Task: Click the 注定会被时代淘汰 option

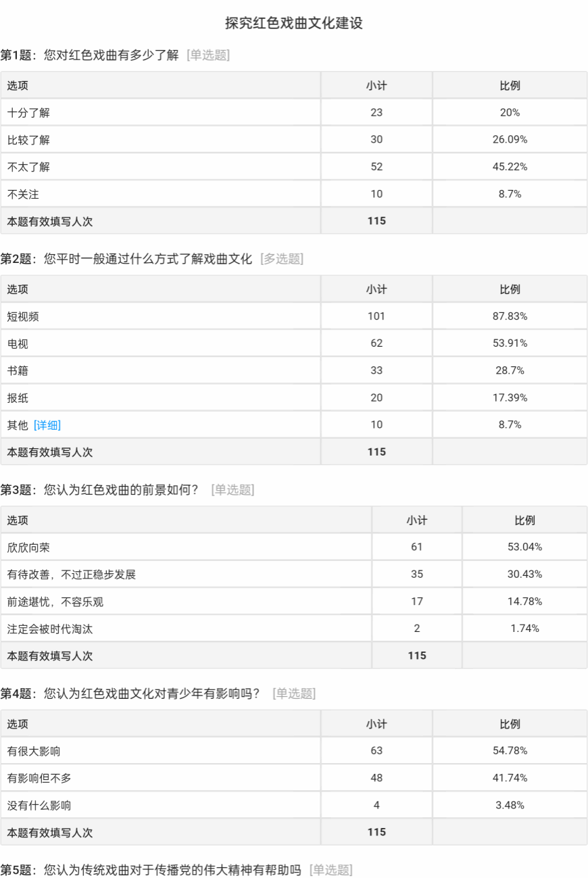Action: [x=50, y=629]
